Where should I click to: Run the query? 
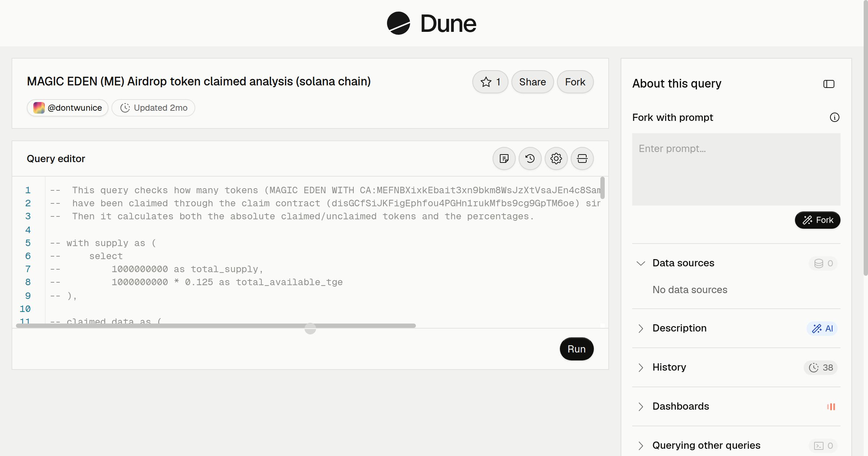tap(576, 349)
